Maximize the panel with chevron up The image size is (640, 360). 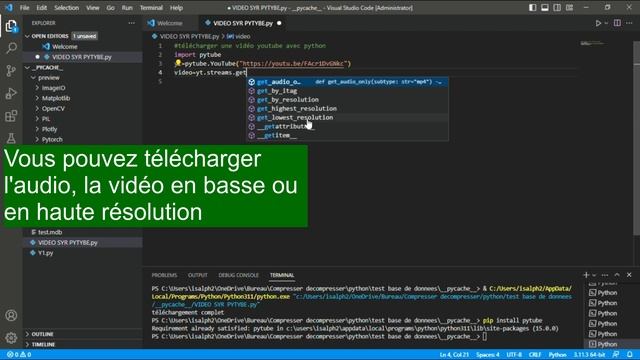coord(617,275)
